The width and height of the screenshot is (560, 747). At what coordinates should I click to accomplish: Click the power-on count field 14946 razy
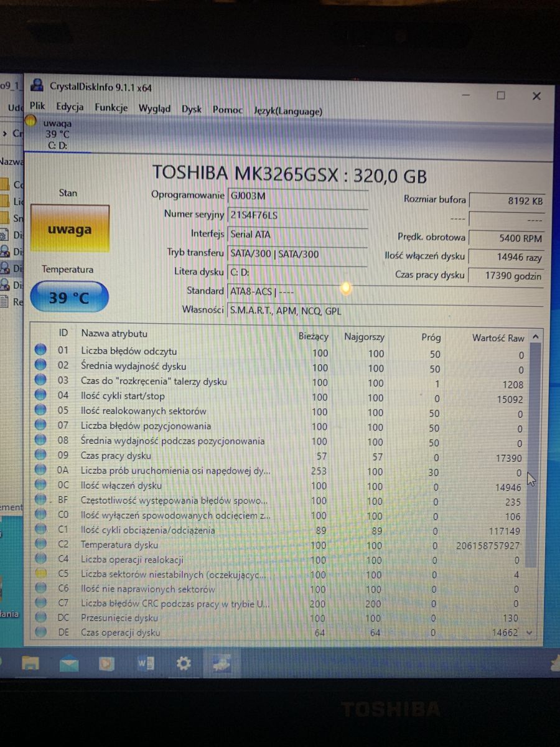coord(506,257)
